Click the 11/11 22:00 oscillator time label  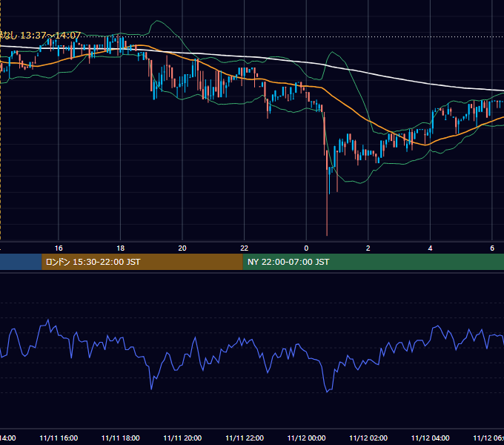tap(245, 438)
